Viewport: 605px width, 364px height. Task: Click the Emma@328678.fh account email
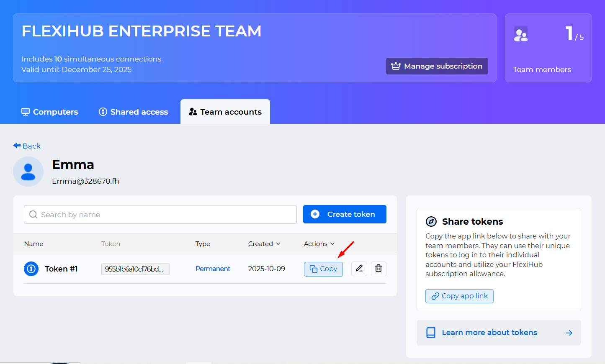click(85, 181)
